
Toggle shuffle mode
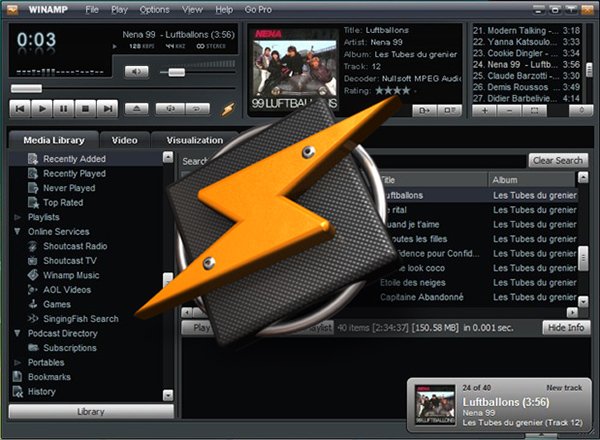click(169, 108)
